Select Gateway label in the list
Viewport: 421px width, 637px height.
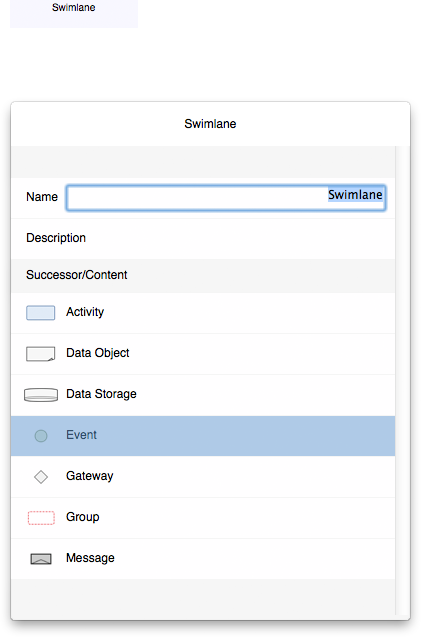(x=89, y=476)
